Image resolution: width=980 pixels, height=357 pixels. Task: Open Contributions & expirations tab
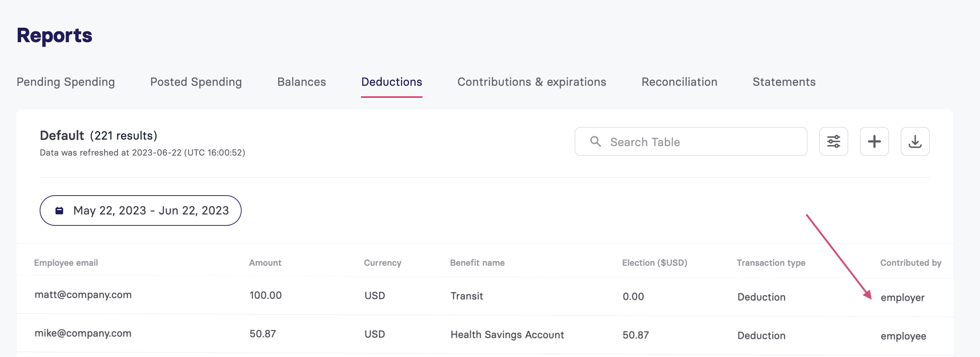531,82
